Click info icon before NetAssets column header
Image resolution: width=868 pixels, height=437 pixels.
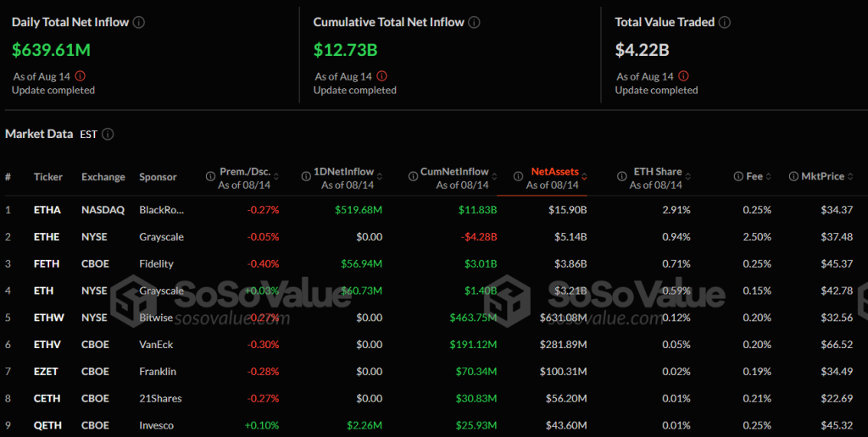click(x=518, y=177)
